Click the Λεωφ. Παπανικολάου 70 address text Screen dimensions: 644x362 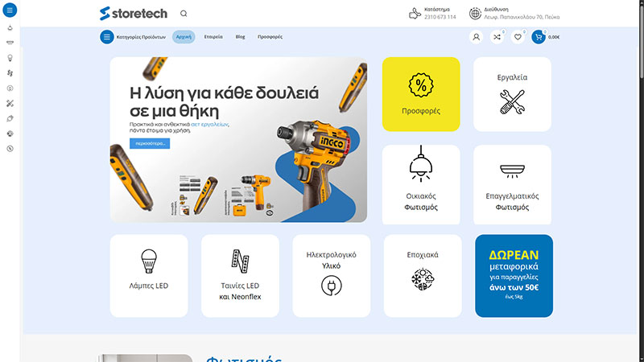click(522, 17)
